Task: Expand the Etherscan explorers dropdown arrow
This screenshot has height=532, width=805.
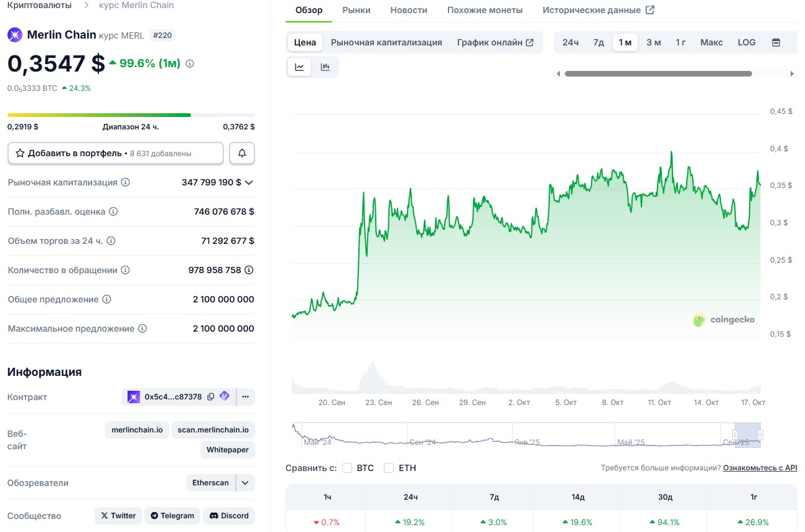Action: tap(245, 483)
